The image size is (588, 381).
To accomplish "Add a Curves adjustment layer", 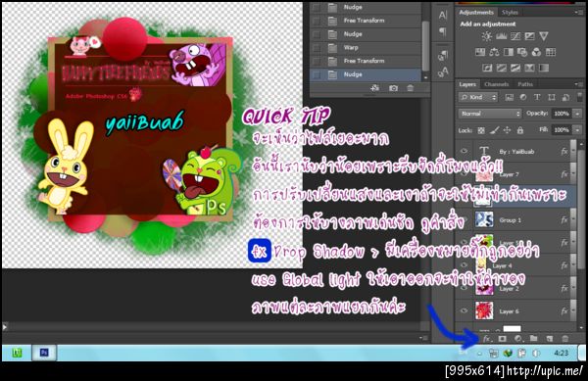I will point(515,36).
